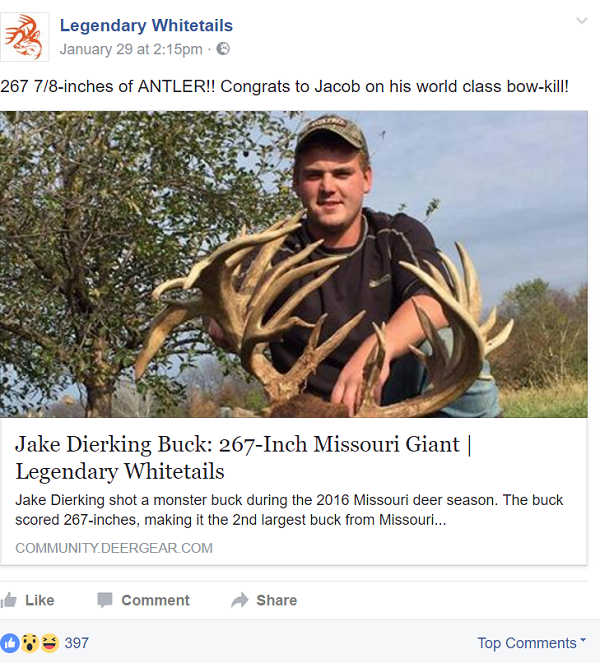Click the speech bubble Comment icon

tap(105, 600)
